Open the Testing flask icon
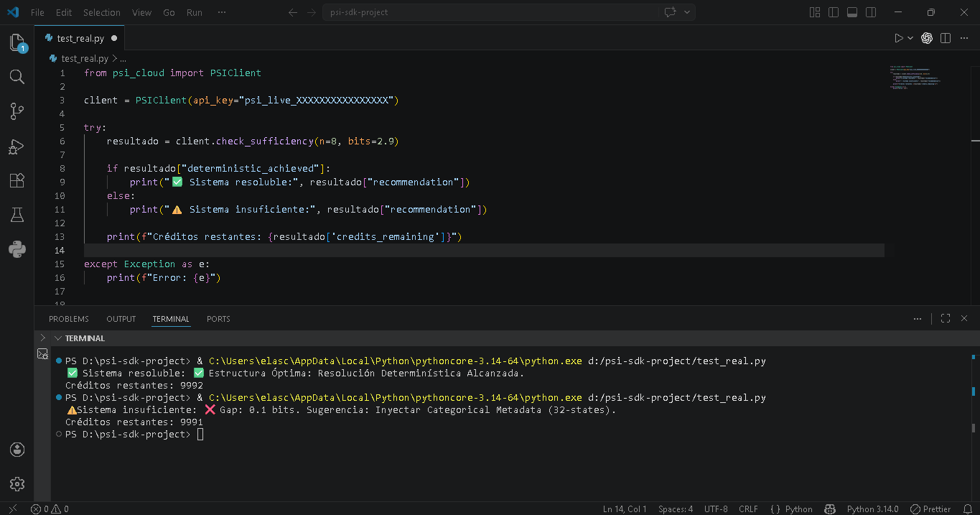The image size is (980, 515). [17, 215]
